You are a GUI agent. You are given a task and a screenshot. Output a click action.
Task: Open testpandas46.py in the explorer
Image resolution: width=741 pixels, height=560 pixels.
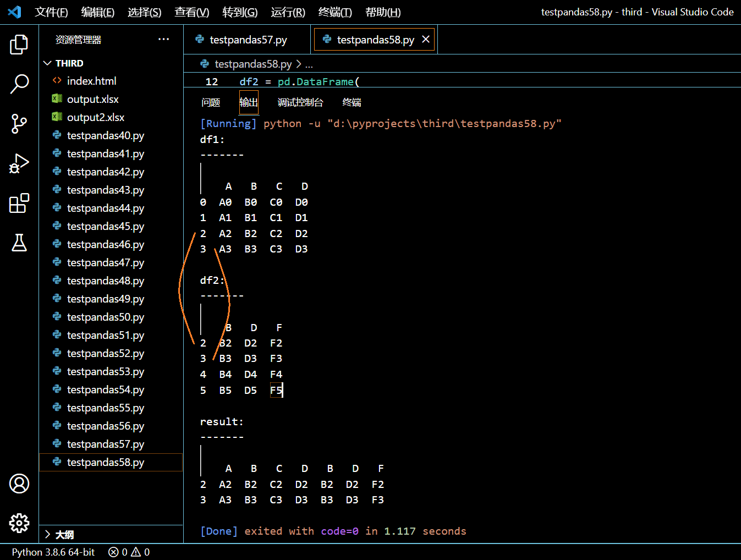click(x=111, y=244)
